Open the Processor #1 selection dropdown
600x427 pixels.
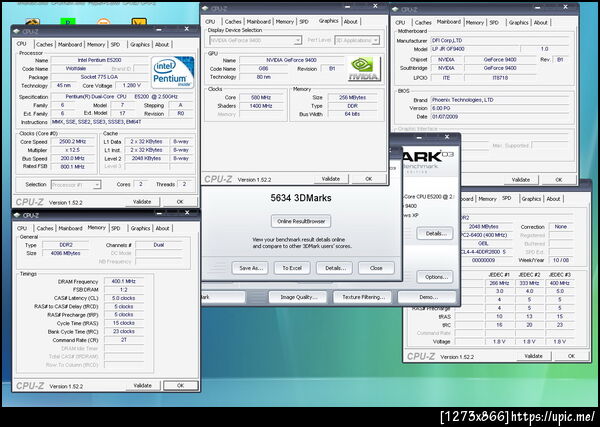(76, 185)
